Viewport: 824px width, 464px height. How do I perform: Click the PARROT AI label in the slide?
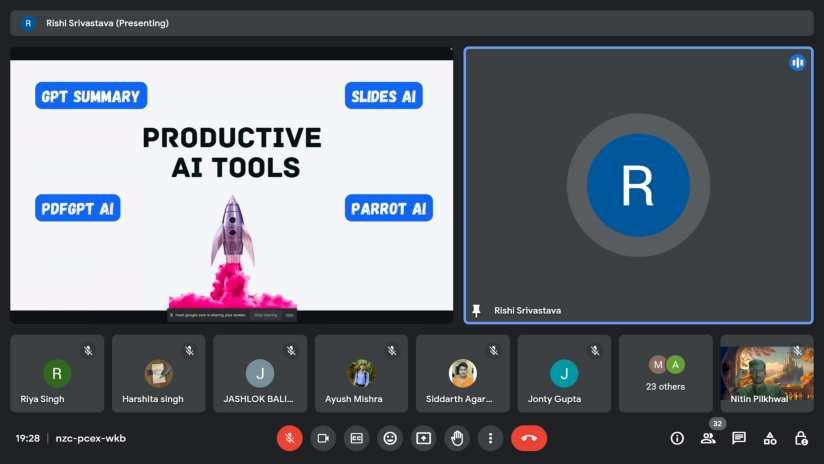point(389,208)
